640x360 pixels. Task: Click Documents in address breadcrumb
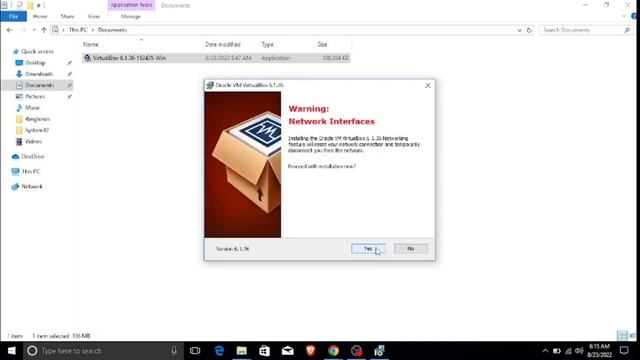click(x=112, y=30)
